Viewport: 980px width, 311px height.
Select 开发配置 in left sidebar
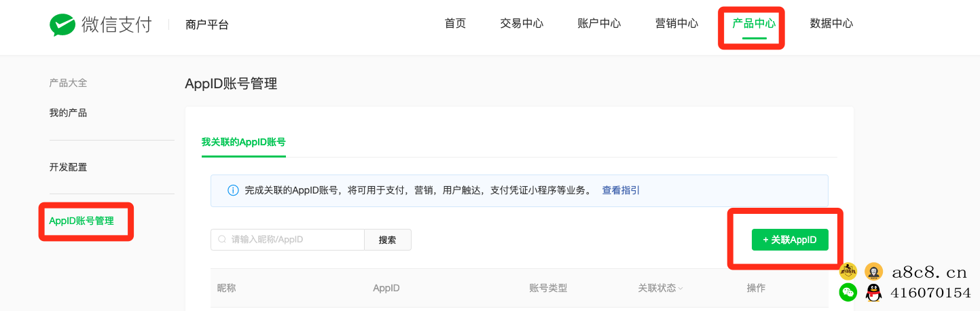pyautogui.click(x=68, y=167)
